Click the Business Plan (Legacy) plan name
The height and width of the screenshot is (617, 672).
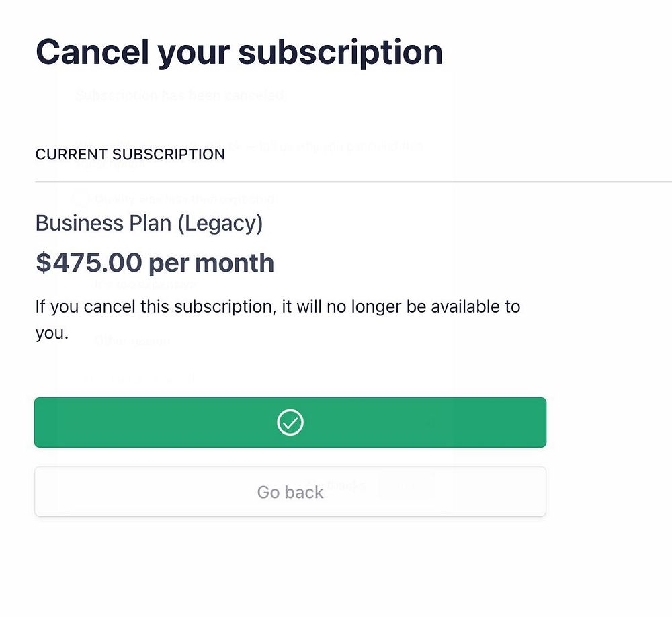[149, 223]
